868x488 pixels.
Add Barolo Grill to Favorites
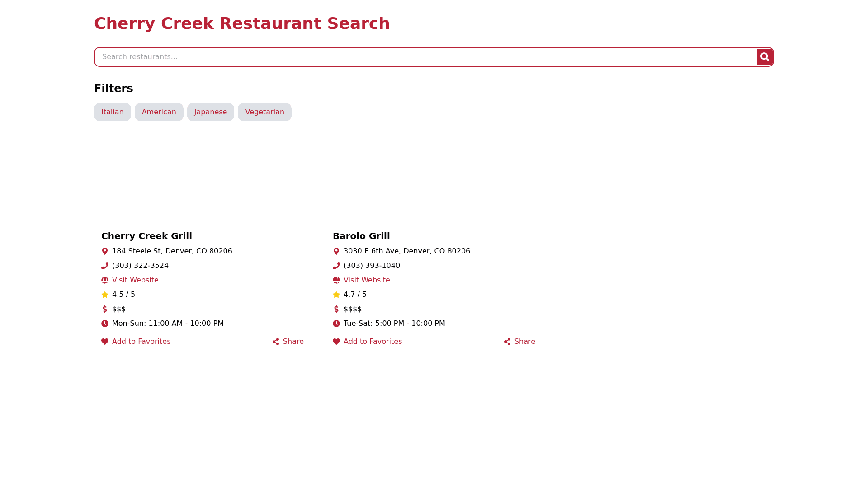[373, 342]
